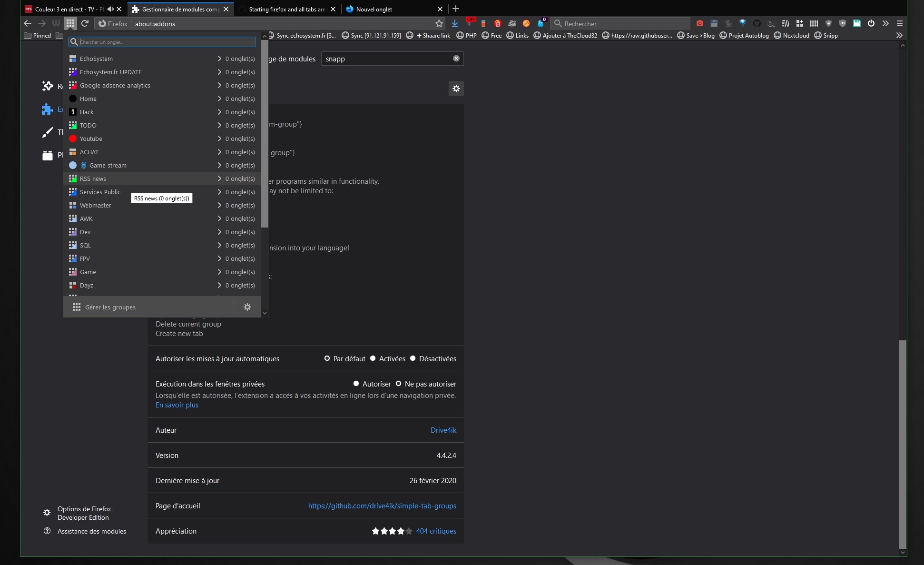Click the green floppy disk save icon

tap(857, 23)
